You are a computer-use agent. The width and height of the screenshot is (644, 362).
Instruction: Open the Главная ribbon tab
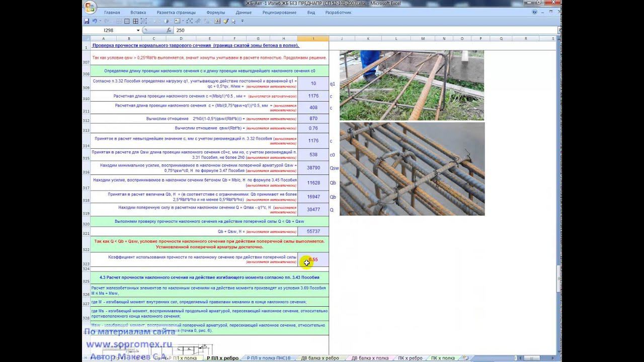coord(112,12)
